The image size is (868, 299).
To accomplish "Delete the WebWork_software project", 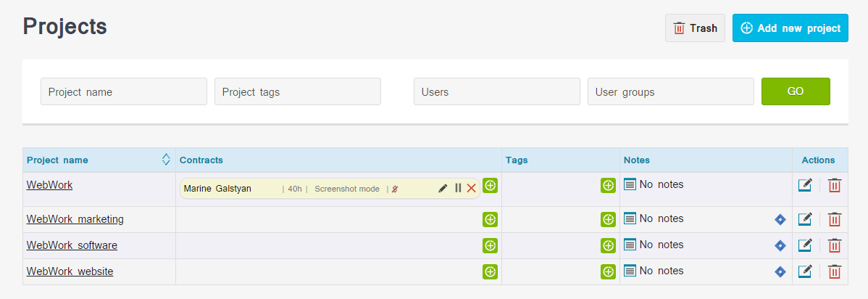I will pyautogui.click(x=834, y=245).
